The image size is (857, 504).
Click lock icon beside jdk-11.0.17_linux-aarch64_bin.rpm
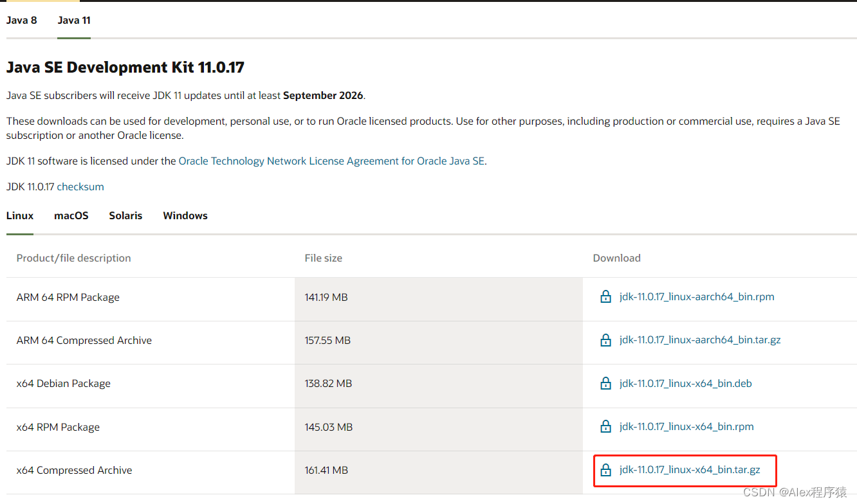pyautogui.click(x=605, y=297)
